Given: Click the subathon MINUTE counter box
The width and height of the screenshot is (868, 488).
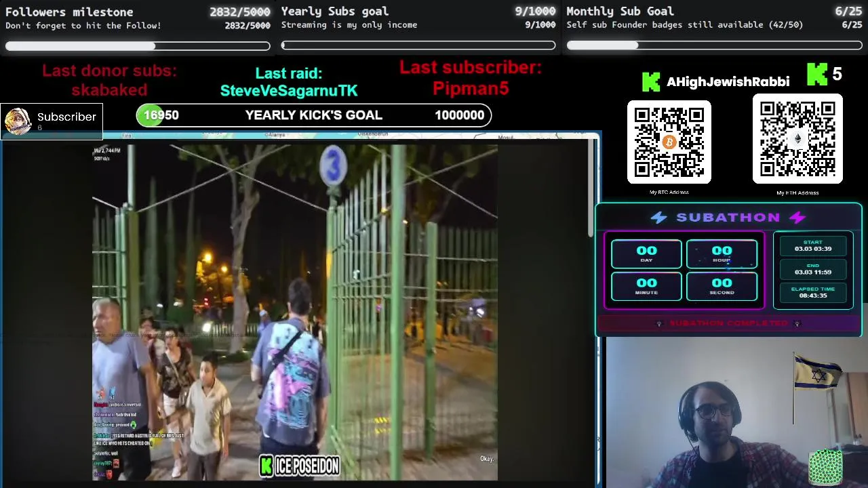Looking at the screenshot, I should point(646,286).
